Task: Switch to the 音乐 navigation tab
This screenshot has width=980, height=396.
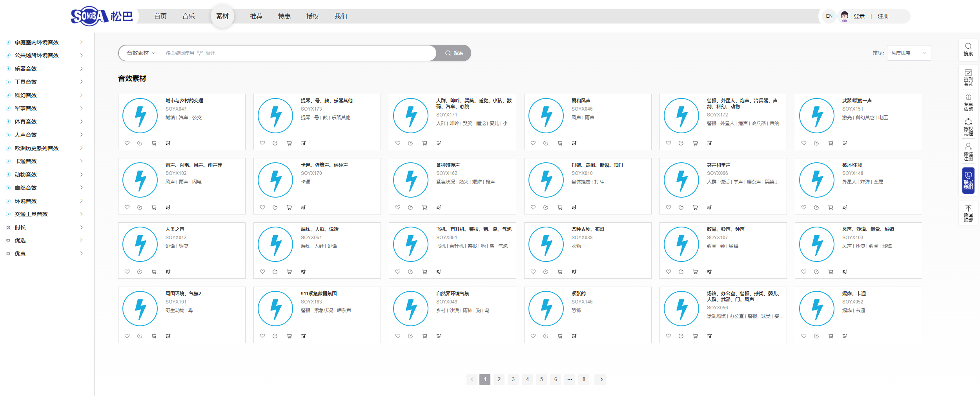Action: [x=189, y=16]
